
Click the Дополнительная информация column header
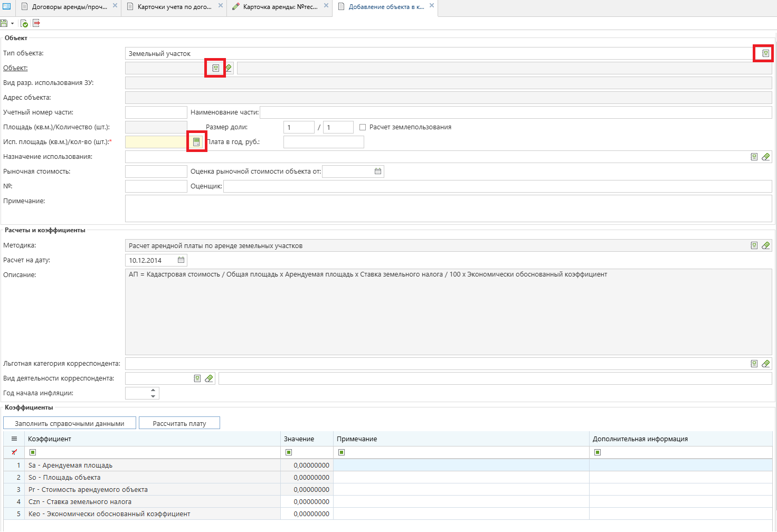681,439
